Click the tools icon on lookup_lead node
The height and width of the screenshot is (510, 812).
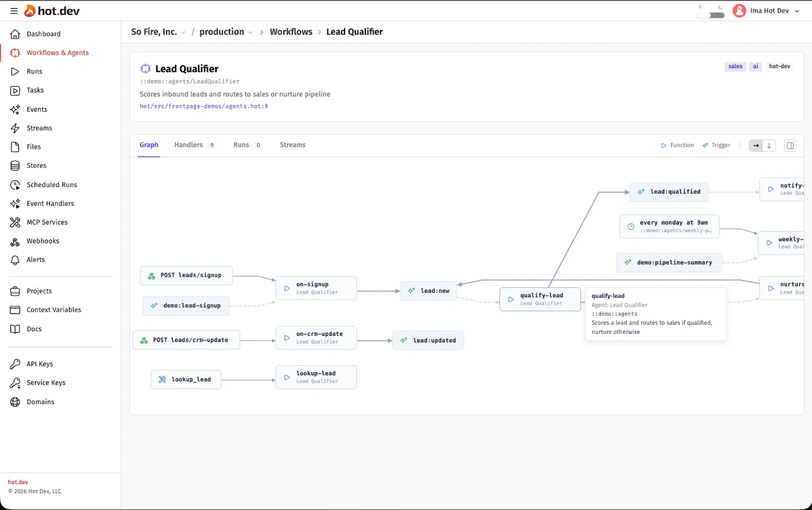(162, 379)
